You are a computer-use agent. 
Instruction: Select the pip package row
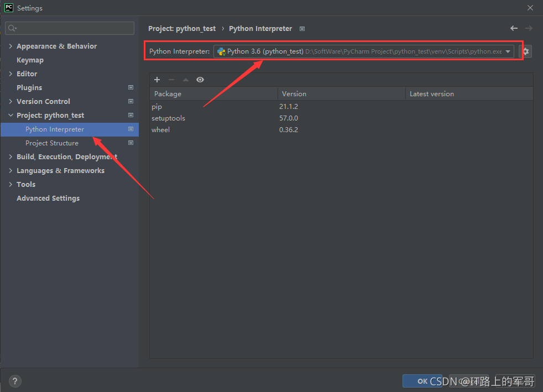click(x=341, y=107)
